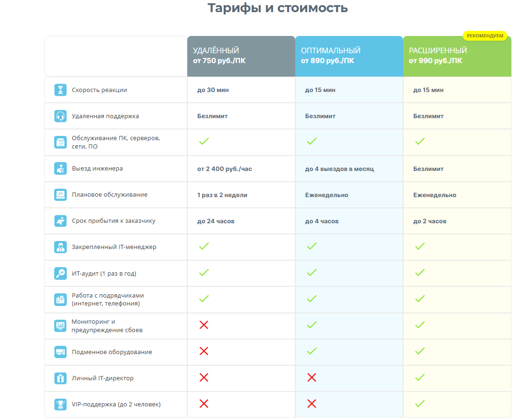This screenshot has width=532, height=419.
Task: Select the РАСШИРЕННЫЙ tariff header
Action: click(457, 56)
